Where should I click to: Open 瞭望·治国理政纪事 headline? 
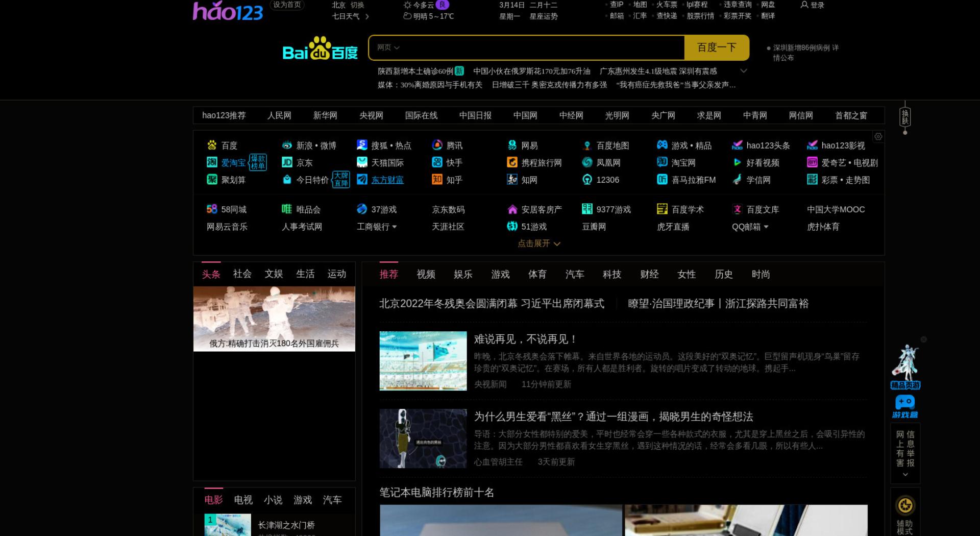(718, 304)
